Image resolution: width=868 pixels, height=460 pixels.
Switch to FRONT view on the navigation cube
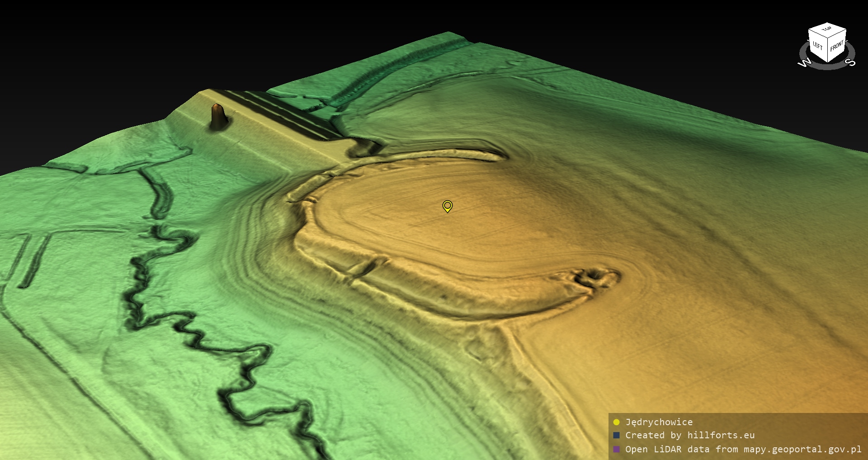click(x=837, y=46)
